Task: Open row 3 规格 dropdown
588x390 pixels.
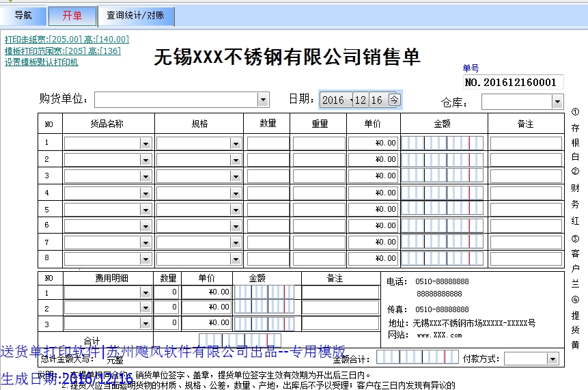Action: coord(236,177)
